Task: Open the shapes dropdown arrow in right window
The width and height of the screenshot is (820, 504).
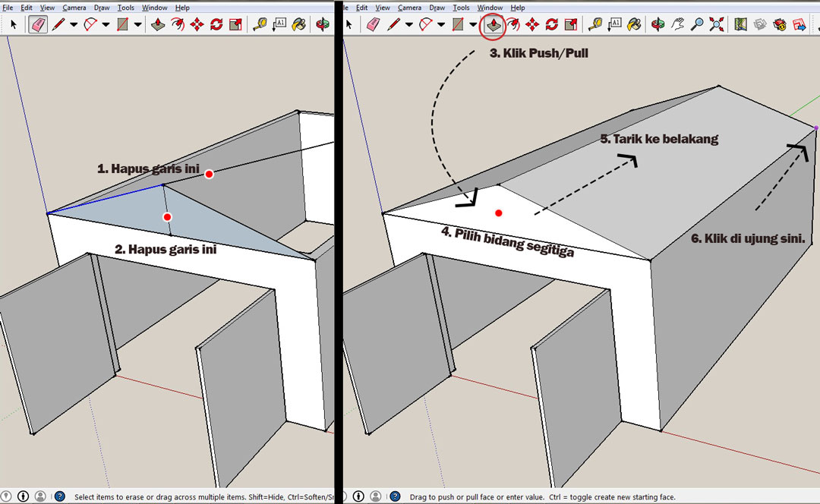Action: tap(473, 24)
